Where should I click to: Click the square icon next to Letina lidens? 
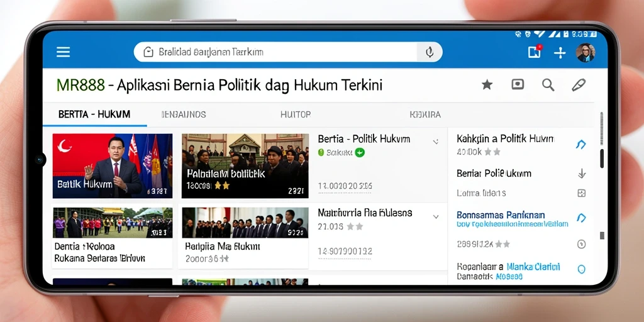tap(581, 193)
